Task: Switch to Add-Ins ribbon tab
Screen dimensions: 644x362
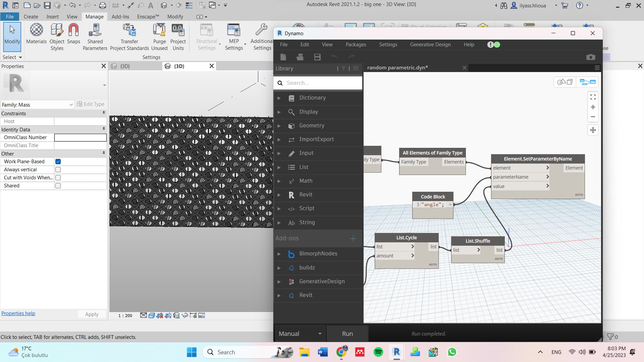Action: 120,17
